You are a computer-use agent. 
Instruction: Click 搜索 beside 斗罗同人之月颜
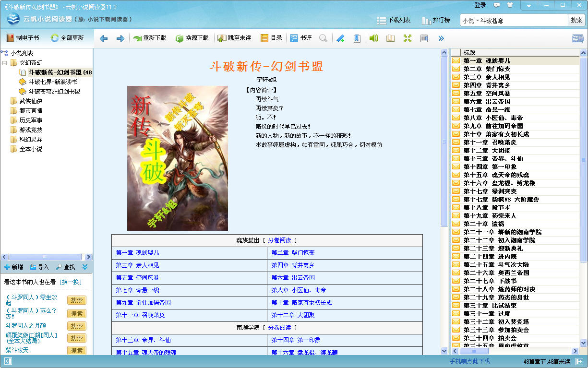(77, 326)
